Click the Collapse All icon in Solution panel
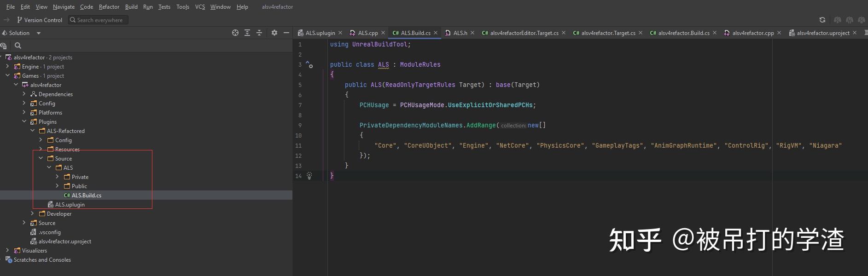The image size is (868, 276). [259, 33]
